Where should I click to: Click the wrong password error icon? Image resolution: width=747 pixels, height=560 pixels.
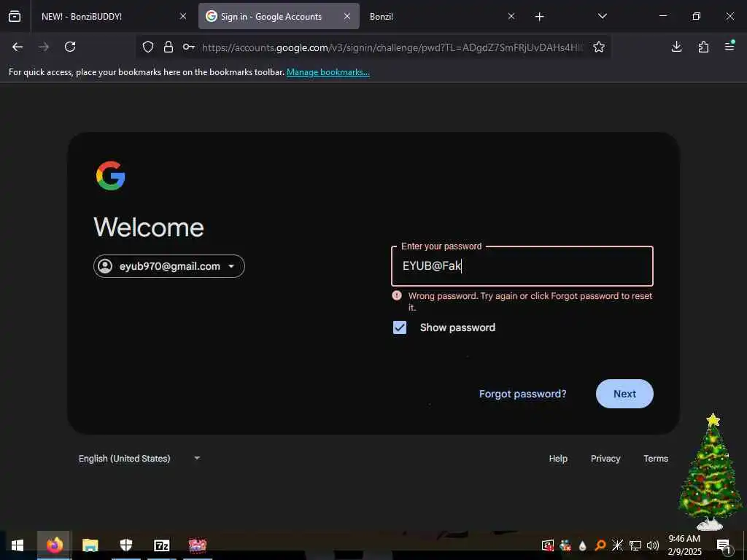tap(397, 296)
